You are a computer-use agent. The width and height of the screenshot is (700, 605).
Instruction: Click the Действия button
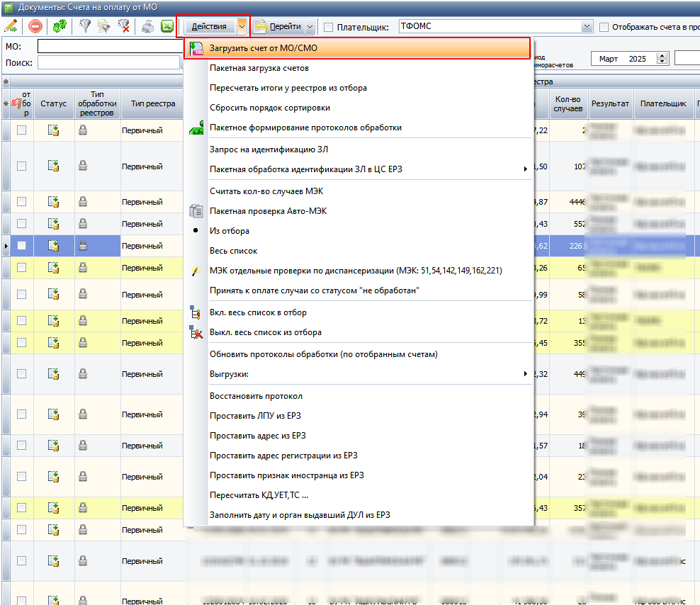pyautogui.click(x=210, y=27)
